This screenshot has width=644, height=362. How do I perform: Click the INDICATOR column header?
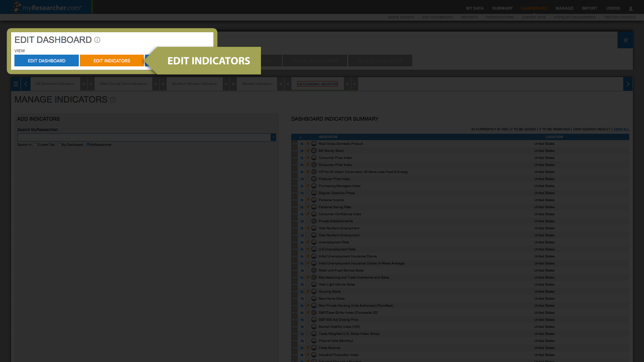point(328,137)
